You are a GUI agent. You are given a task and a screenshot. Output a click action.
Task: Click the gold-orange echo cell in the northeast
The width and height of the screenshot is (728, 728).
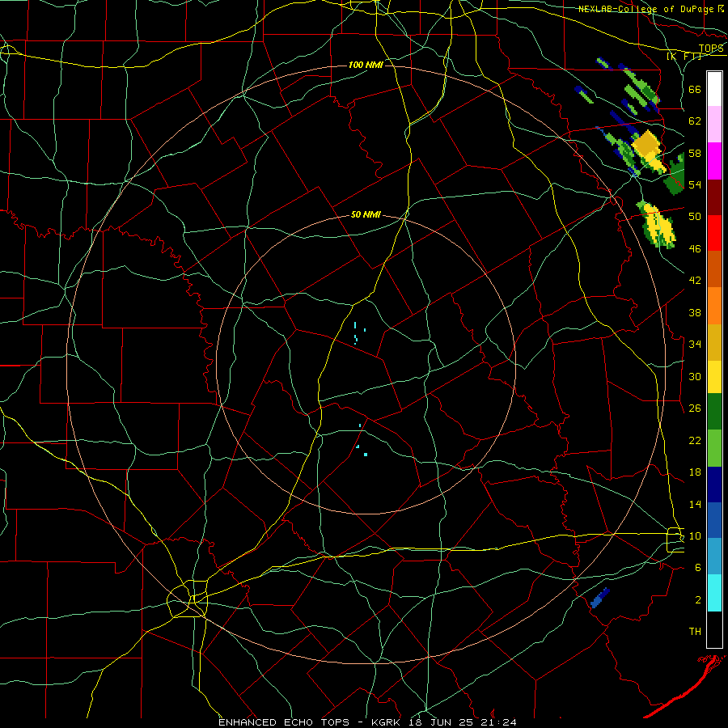[x=645, y=144]
